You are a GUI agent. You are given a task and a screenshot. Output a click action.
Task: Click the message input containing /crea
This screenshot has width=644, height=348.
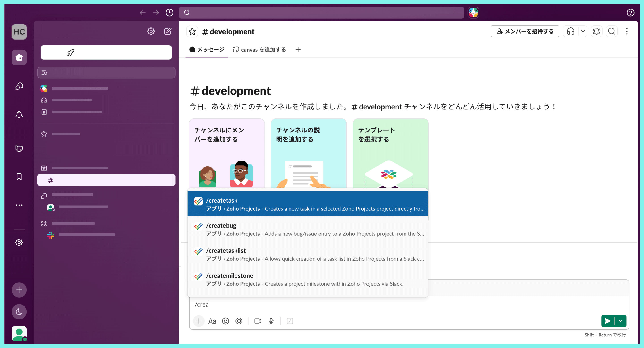coord(409,304)
